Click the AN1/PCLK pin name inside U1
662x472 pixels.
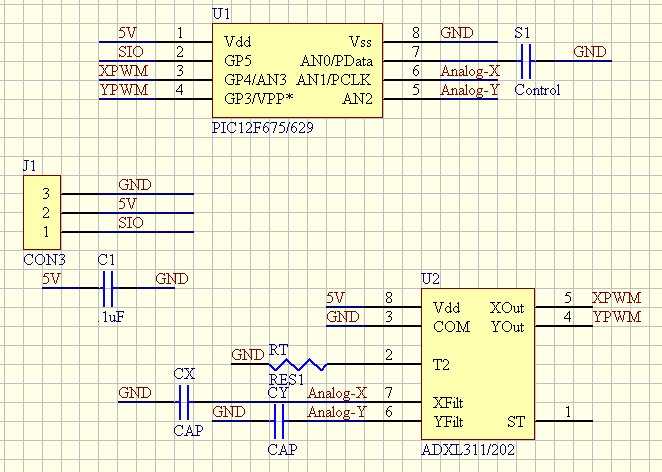point(334,80)
